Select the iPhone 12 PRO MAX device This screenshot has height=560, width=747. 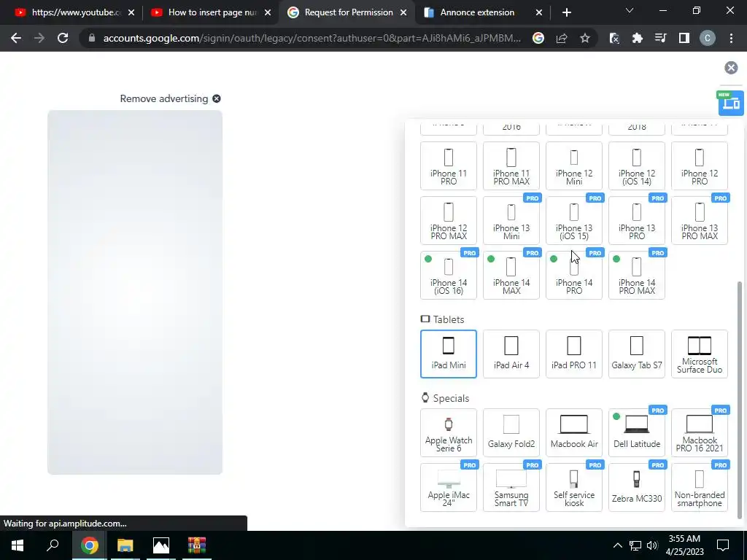point(449,220)
